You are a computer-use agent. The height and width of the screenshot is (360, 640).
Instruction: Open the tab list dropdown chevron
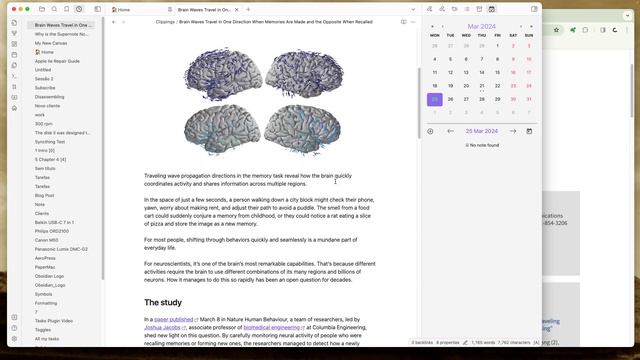(x=413, y=9)
